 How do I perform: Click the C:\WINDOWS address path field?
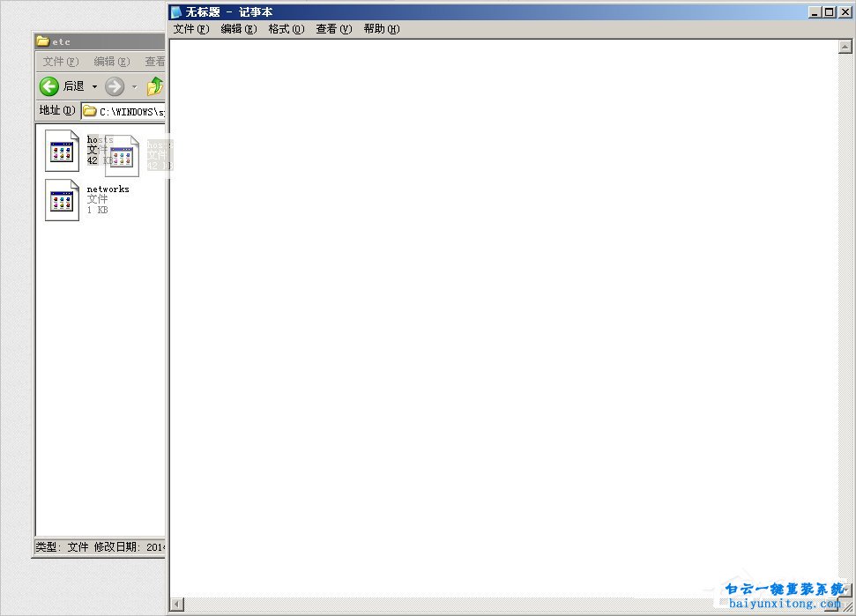(132, 112)
